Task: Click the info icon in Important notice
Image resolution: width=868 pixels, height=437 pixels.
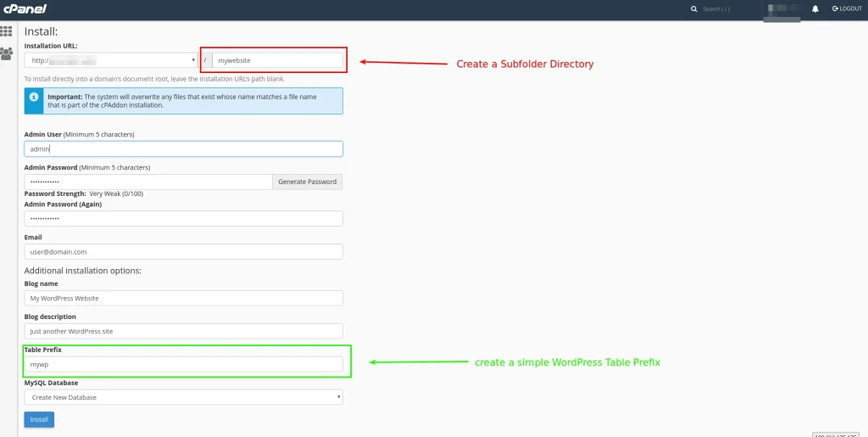Action: point(34,98)
